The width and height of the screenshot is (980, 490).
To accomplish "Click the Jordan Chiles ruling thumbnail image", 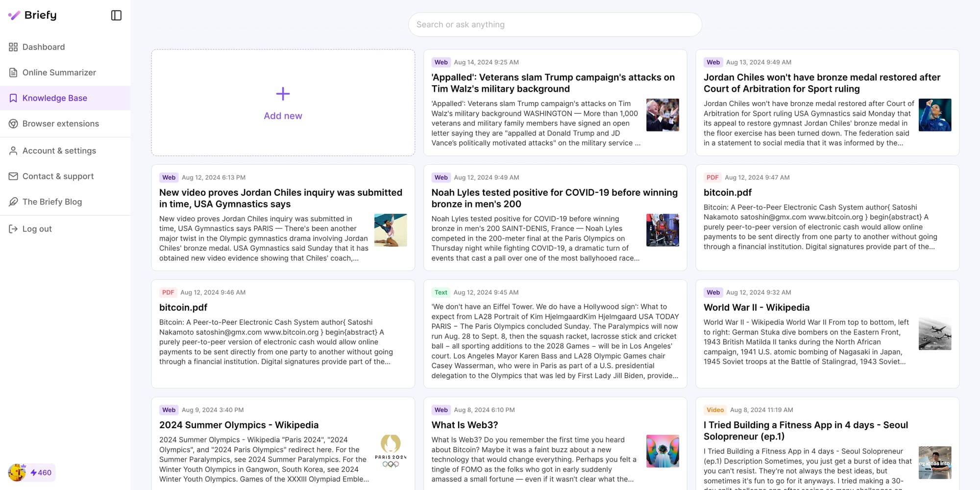I will [935, 115].
